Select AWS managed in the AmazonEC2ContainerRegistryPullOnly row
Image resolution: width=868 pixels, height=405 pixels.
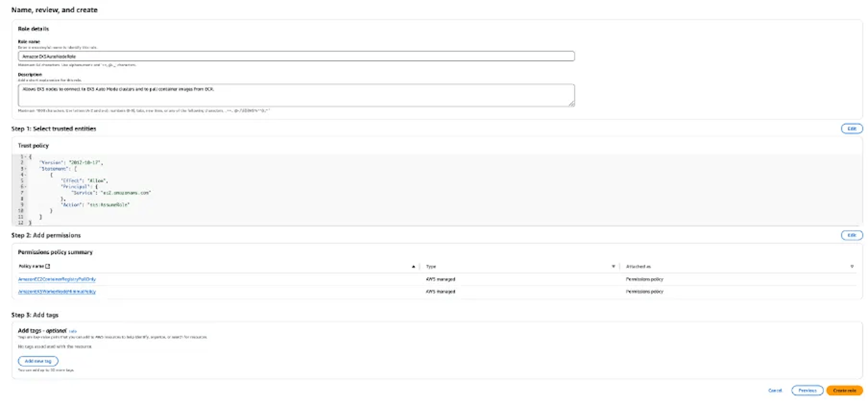pyautogui.click(x=440, y=279)
